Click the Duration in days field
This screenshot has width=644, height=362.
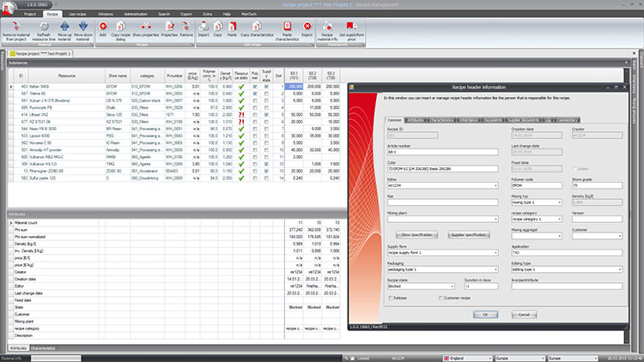tap(482, 286)
